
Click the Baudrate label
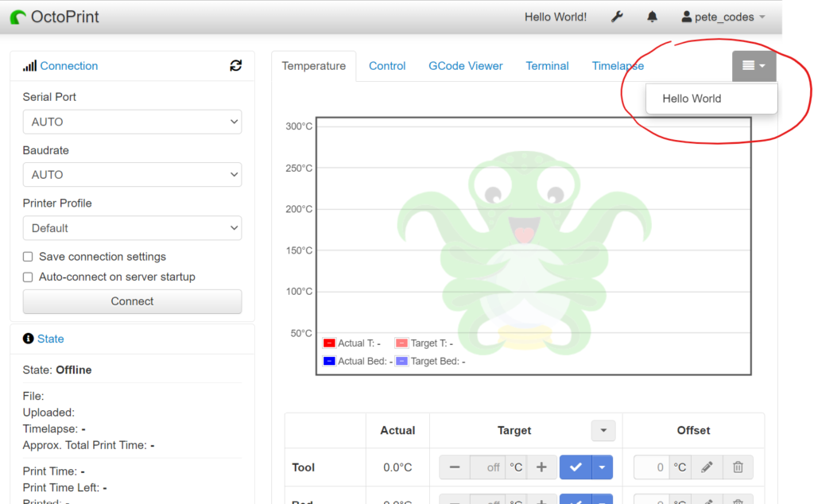click(x=45, y=150)
